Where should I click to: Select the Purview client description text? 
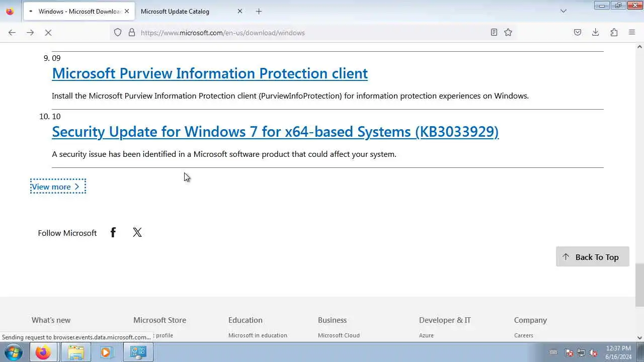[x=290, y=96]
